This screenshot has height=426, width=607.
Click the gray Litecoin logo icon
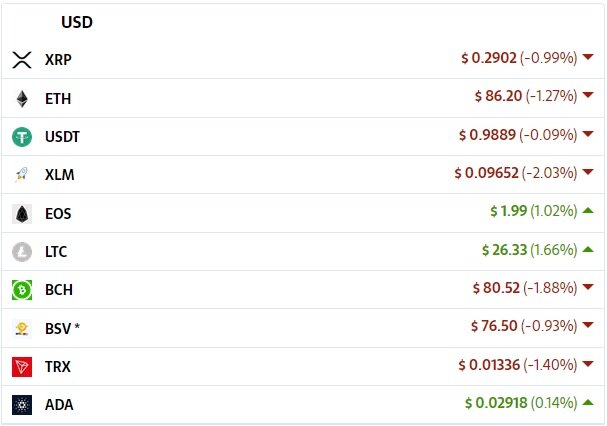pyautogui.click(x=22, y=252)
